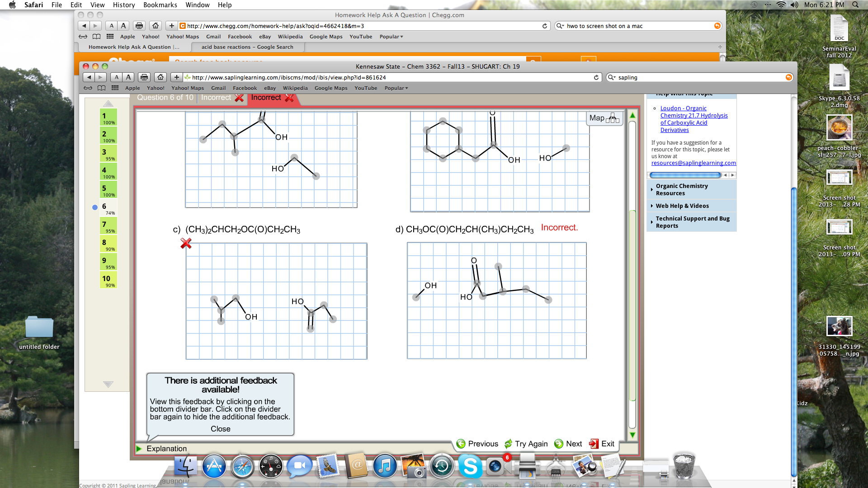Click Forward button in Sapling window
The height and width of the screenshot is (488, 868).
click(x=101, y=77)
